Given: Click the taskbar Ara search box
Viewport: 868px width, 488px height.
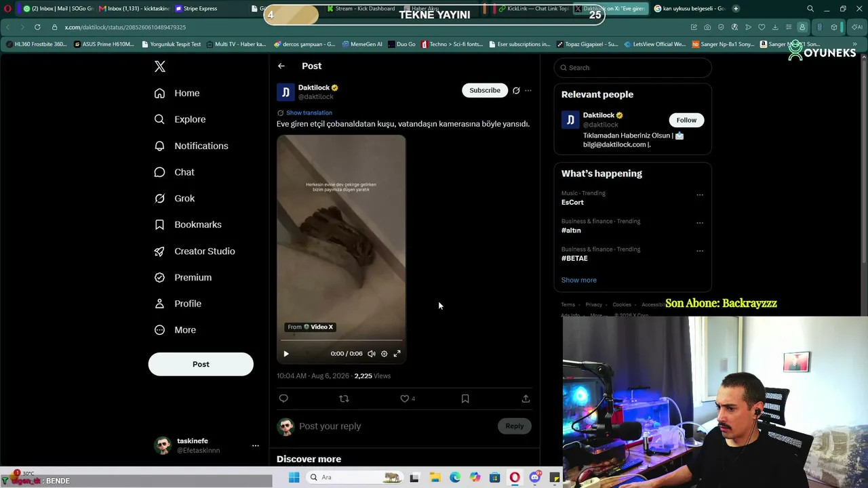Looking at the screenshot, I should (354, 477).
